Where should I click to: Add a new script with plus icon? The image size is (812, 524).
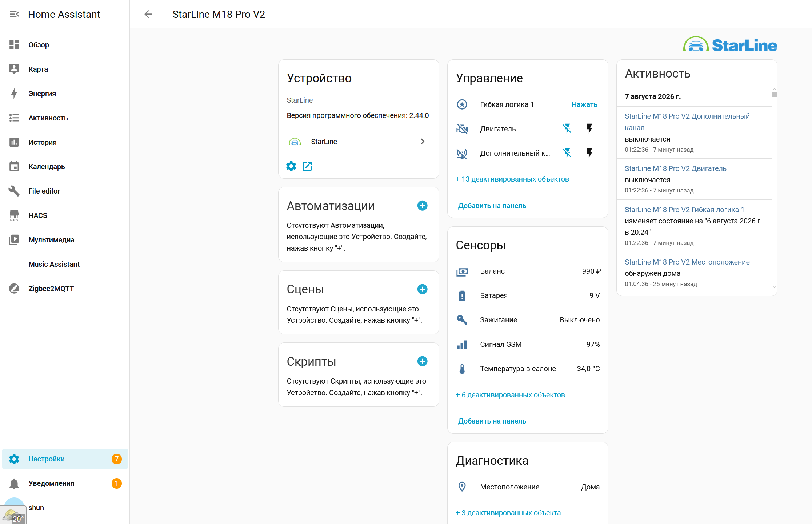click(x=422, y=361)
